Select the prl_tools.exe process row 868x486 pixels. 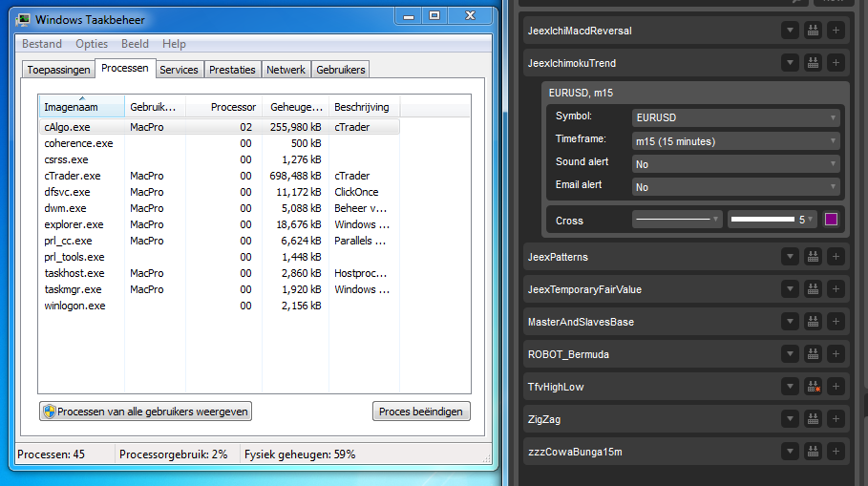click(x=220, y=257)
